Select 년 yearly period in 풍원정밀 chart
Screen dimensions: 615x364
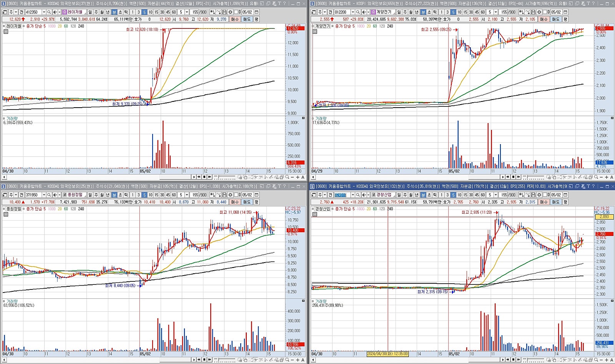pos(108,195)
